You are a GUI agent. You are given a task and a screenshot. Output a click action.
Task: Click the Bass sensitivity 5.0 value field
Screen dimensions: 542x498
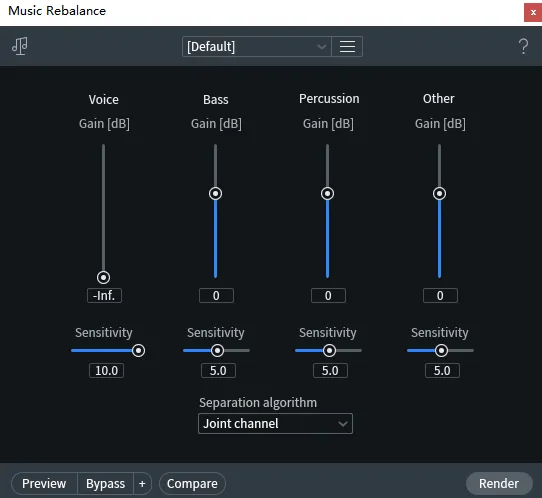point(218,370)
